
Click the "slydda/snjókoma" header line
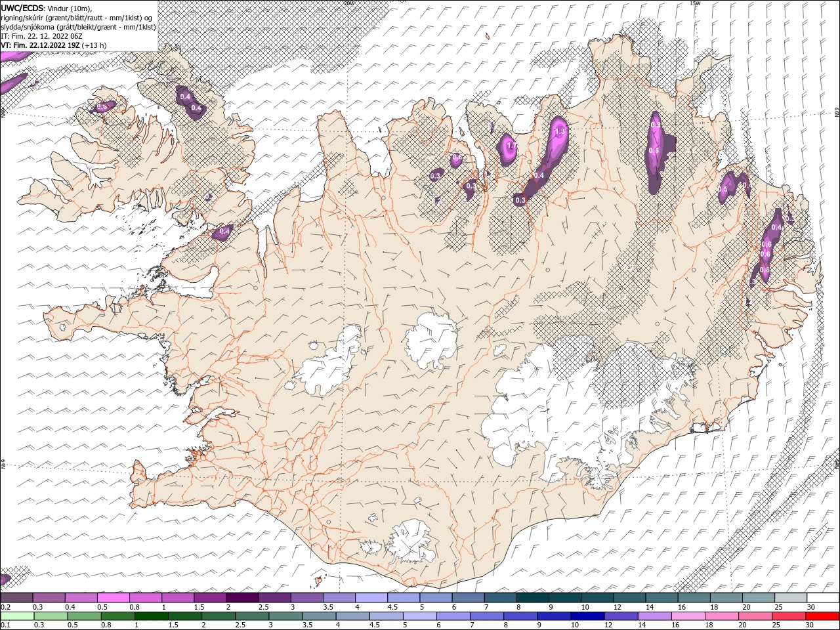coord(78,27)
